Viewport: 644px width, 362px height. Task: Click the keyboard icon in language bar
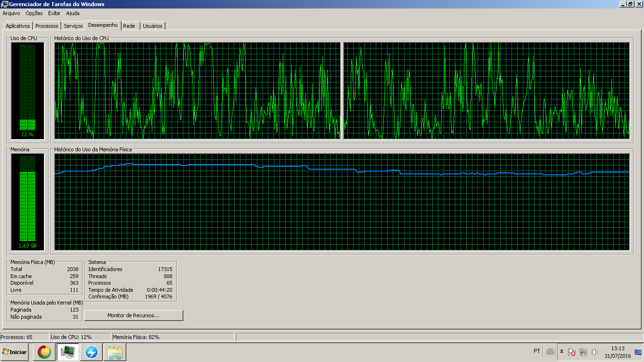pyautogui.click(x=550, y=352)
